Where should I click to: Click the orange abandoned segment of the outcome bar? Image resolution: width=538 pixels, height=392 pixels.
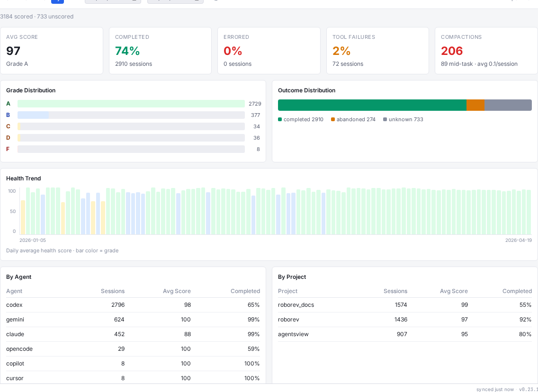[x=475, y=105]
